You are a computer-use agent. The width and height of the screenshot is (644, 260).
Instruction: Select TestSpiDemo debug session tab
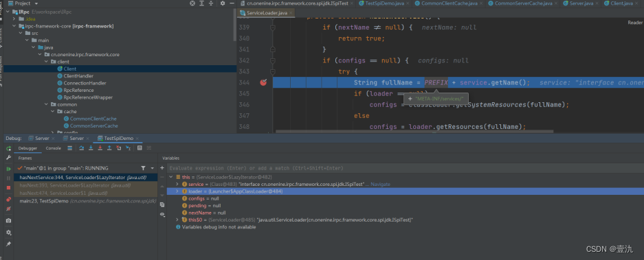point(119,139)
